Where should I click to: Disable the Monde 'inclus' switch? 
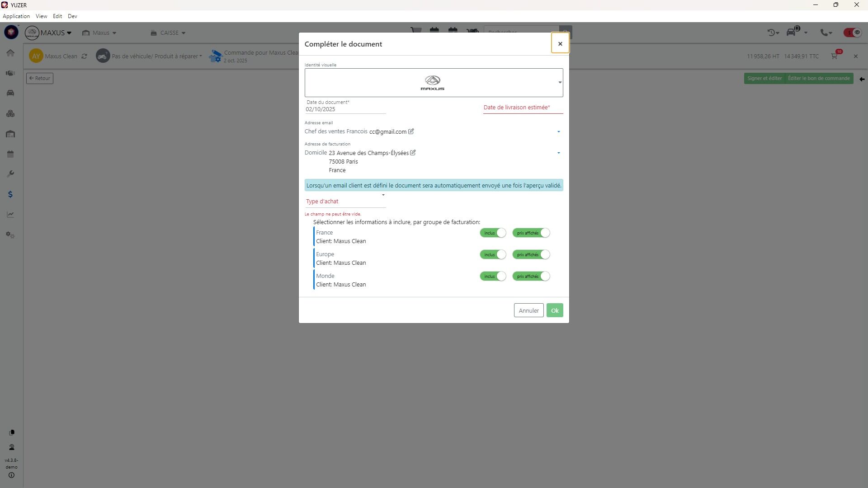(493, 276)
